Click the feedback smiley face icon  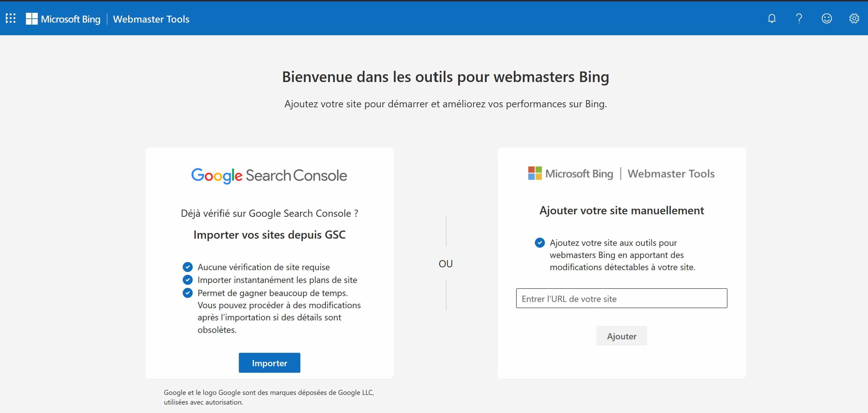(x=826, y=18)
